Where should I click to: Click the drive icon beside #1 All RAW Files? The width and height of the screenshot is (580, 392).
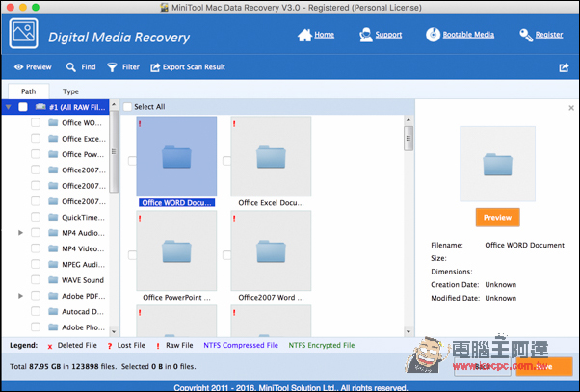40,107
